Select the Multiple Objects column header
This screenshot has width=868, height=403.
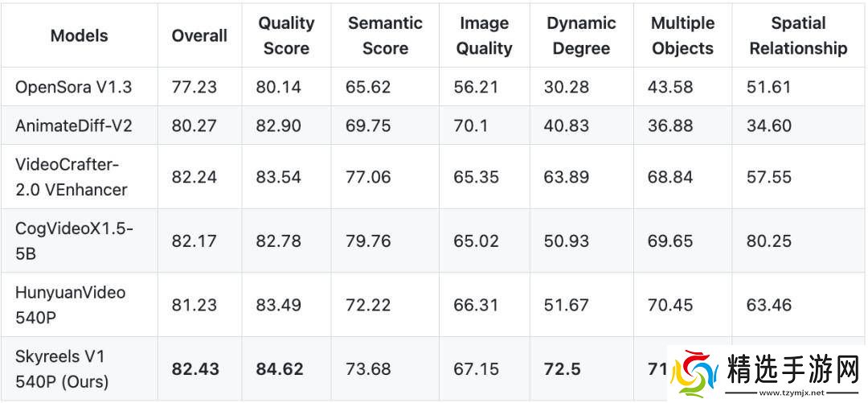click(682, 35)
